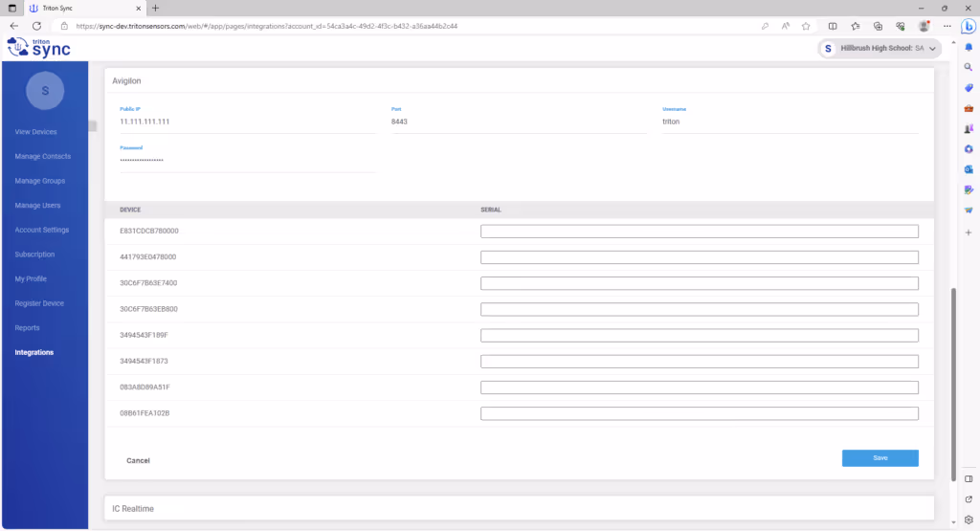This screenshot has height=531, width=980.
Task: Select device ID 08B61FEA102B text
Action: 145,413
